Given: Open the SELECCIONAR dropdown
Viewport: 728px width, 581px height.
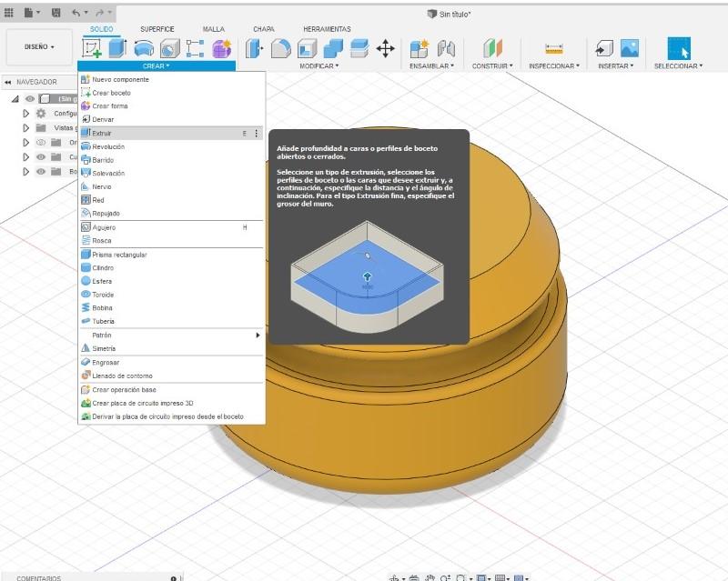Looking at the screenshot, I should coord(678,65).
